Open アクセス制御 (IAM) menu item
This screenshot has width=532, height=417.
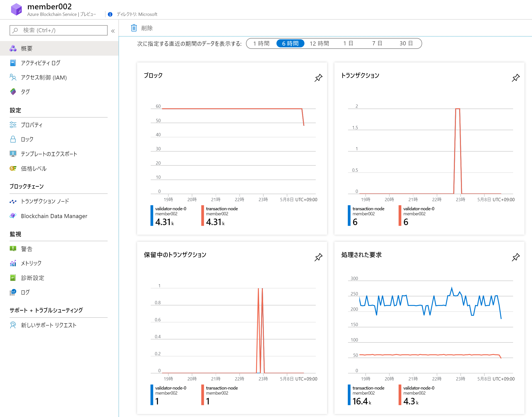(x=44, y=78)
